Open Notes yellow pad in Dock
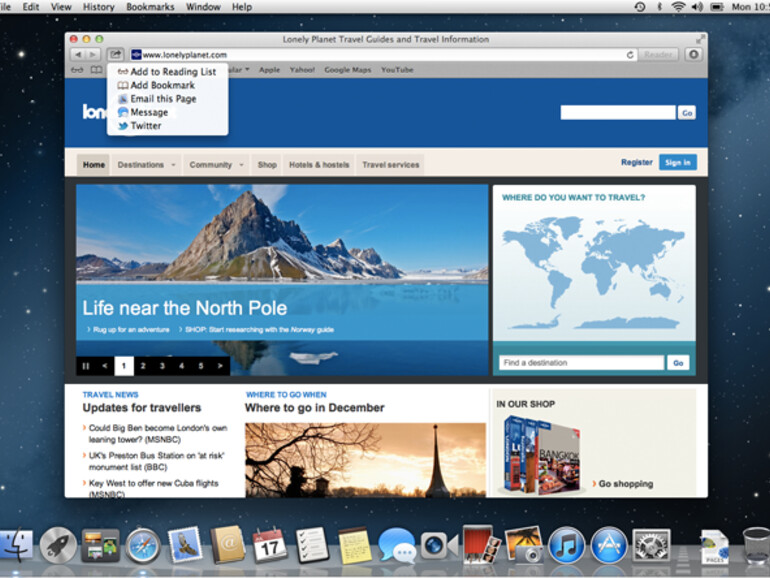770x578 pixels. coord(354,545)
